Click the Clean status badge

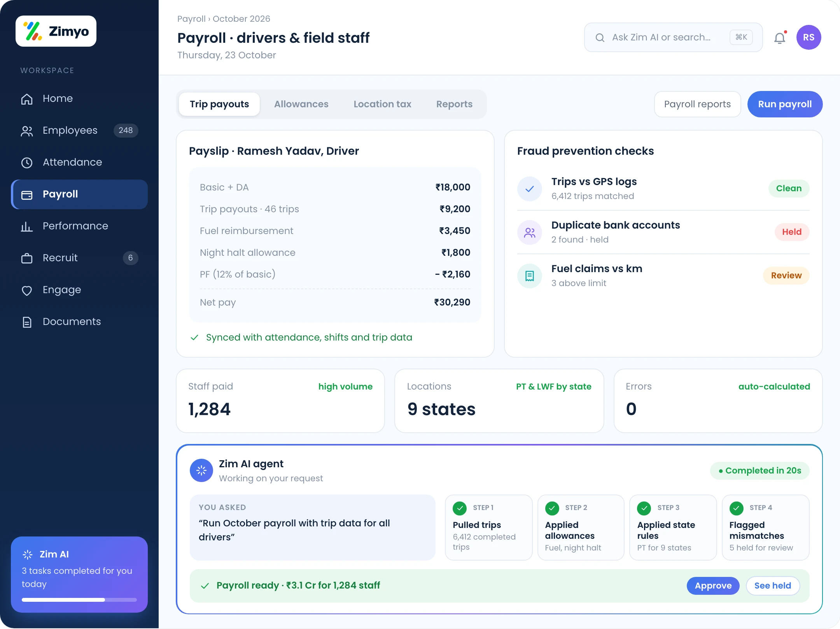click(789, 189)
